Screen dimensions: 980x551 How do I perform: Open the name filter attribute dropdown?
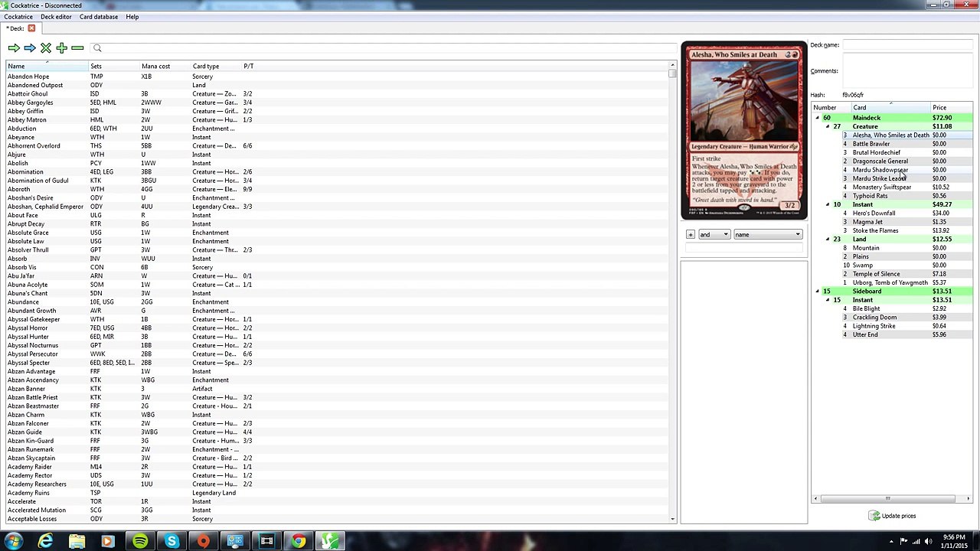(x=768, y=235)
